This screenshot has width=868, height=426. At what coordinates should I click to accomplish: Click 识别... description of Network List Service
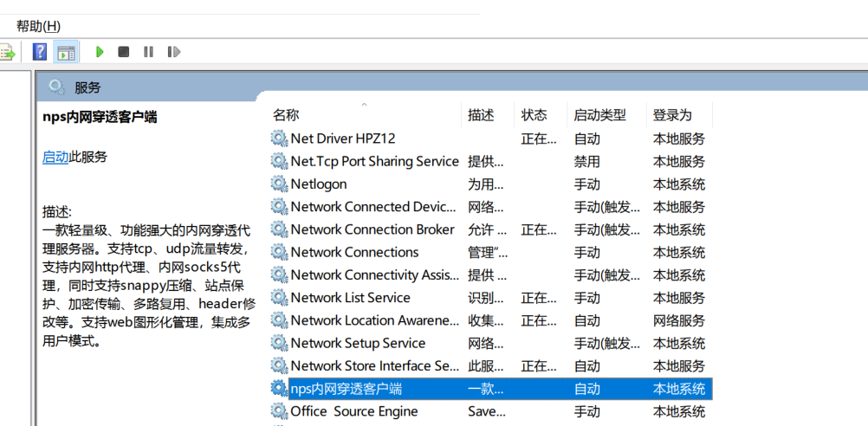485,298
